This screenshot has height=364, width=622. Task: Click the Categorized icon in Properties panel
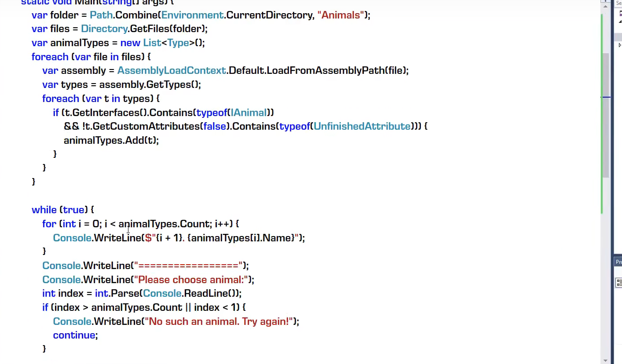point(619,283)
